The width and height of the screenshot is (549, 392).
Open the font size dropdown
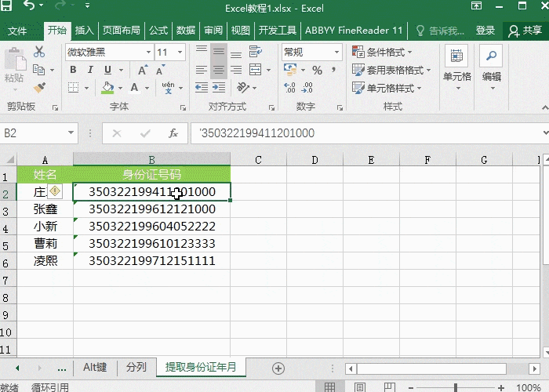click(180, 53)
